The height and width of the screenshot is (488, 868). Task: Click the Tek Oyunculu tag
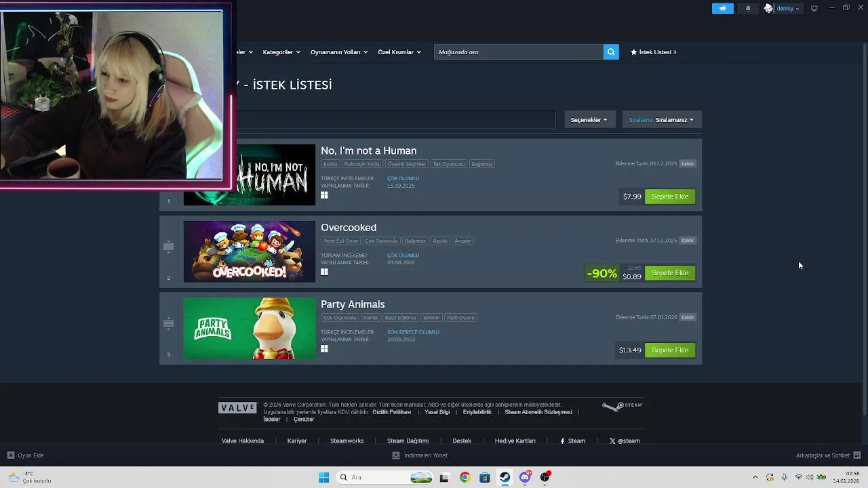pyautogui.click(x=449, y=164)
